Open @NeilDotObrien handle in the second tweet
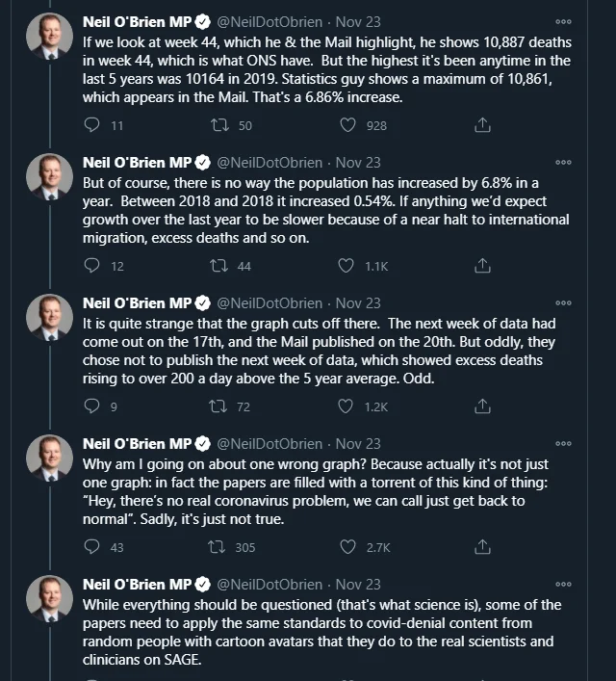Image resolution: width=616 pixels, height=681 pixels. click(269, 163)
